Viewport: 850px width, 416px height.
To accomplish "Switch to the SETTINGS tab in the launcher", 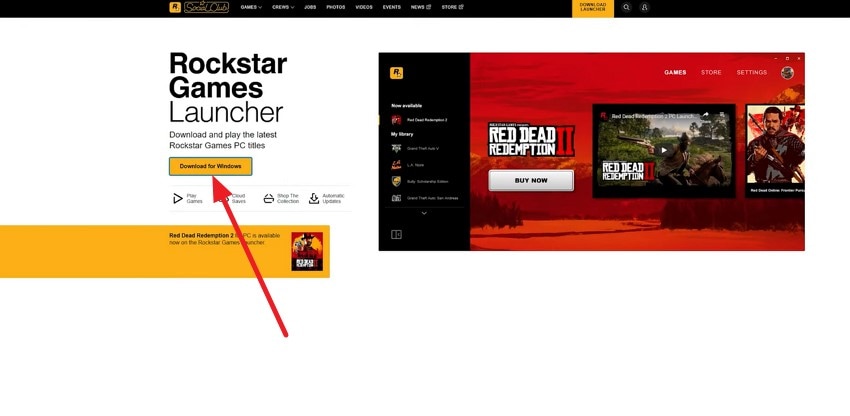I will pos(751,73).
